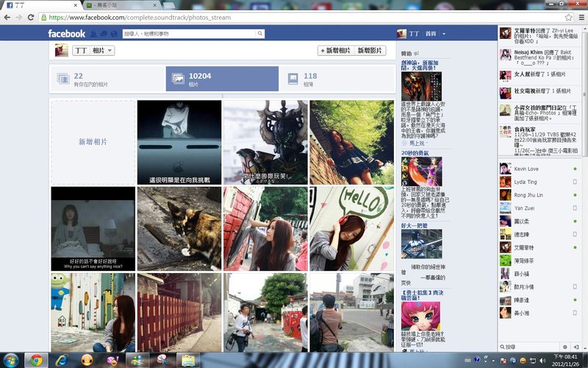Open the 女人幫 ticker story
The height and width of the screenshot is (368, 588).
pyautogui.click(x=539, y=75)
